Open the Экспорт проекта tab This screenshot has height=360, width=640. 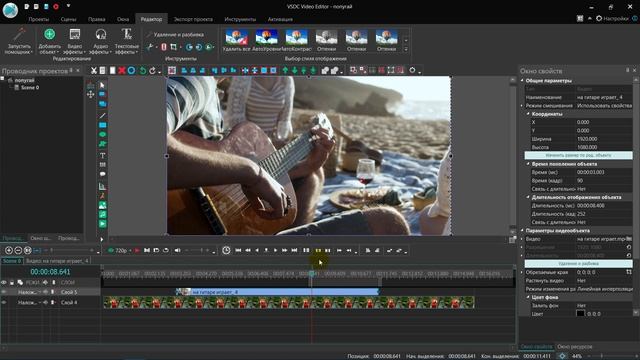pos(193,19)
